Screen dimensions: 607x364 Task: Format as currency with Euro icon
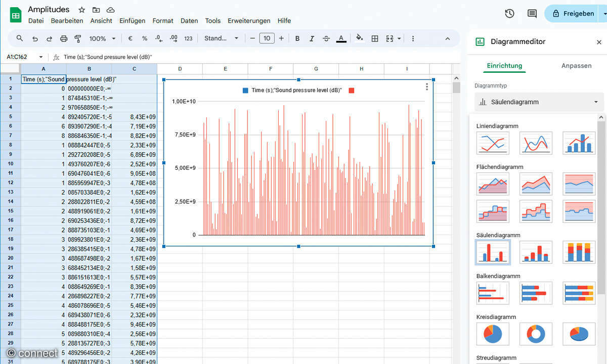[x=130, y=38]
